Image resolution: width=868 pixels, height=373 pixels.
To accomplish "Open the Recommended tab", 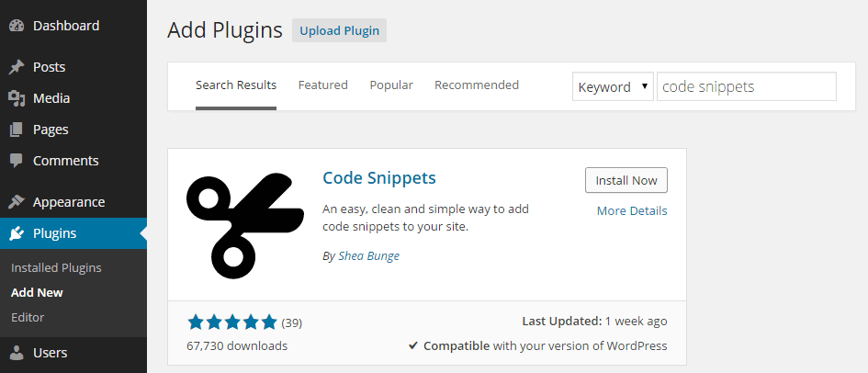I will [477, 85].
